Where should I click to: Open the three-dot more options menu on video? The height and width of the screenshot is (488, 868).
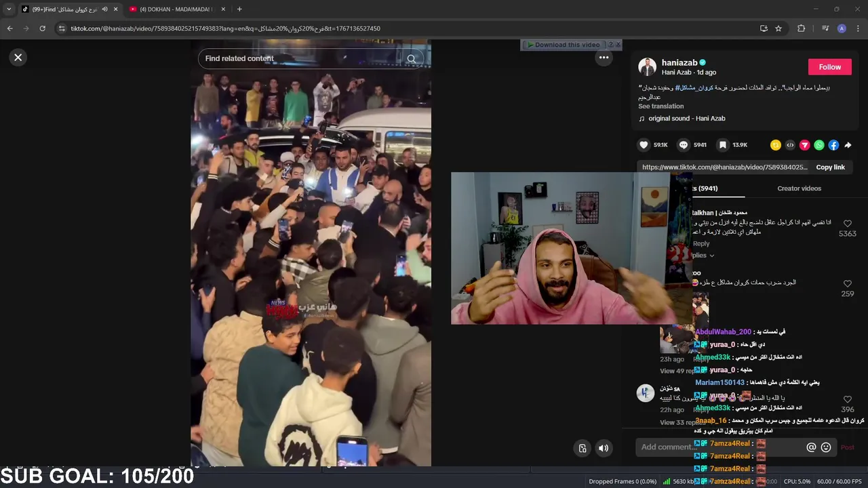click(x=604, y=58)
